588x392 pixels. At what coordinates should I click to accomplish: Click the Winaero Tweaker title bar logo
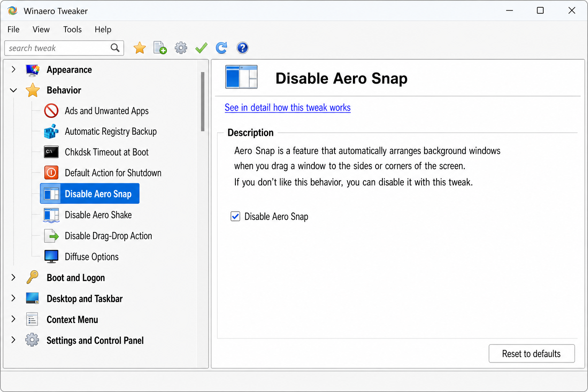click(x=12, y=11)
